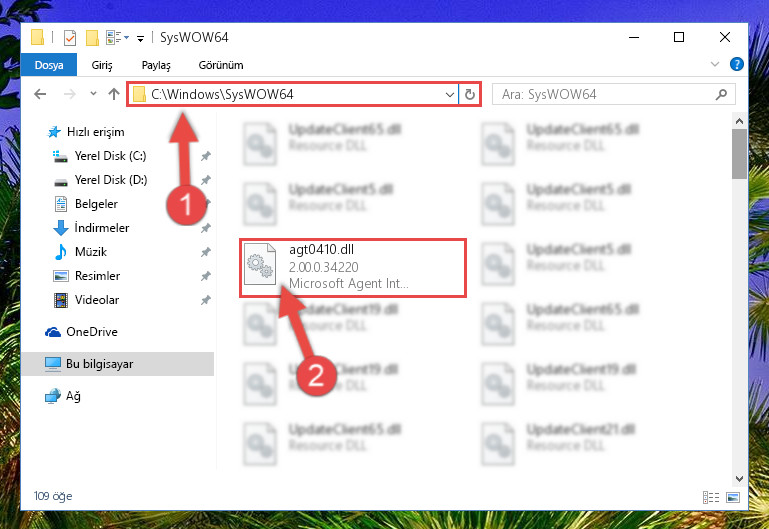This screenshot has width=769, height=529.
Task: Open the Dosya menu tab
Action: 49,65
